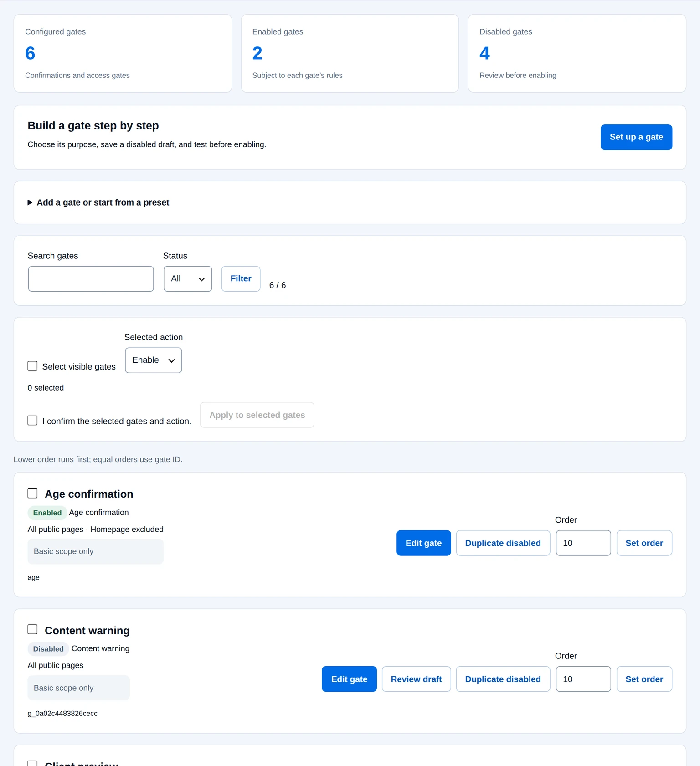Open the Selected action Enable dropdown
This screenshot has width=700, height=766.
coord(154,360)
